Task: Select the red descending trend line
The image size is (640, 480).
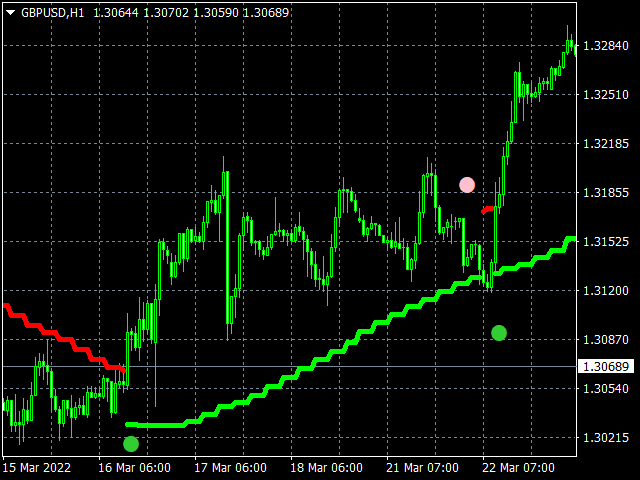Action: [x=63, y=339]
